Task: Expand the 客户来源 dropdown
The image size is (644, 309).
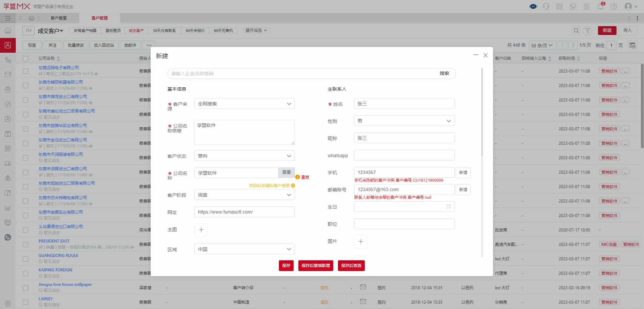Action: tap(244, 104)
